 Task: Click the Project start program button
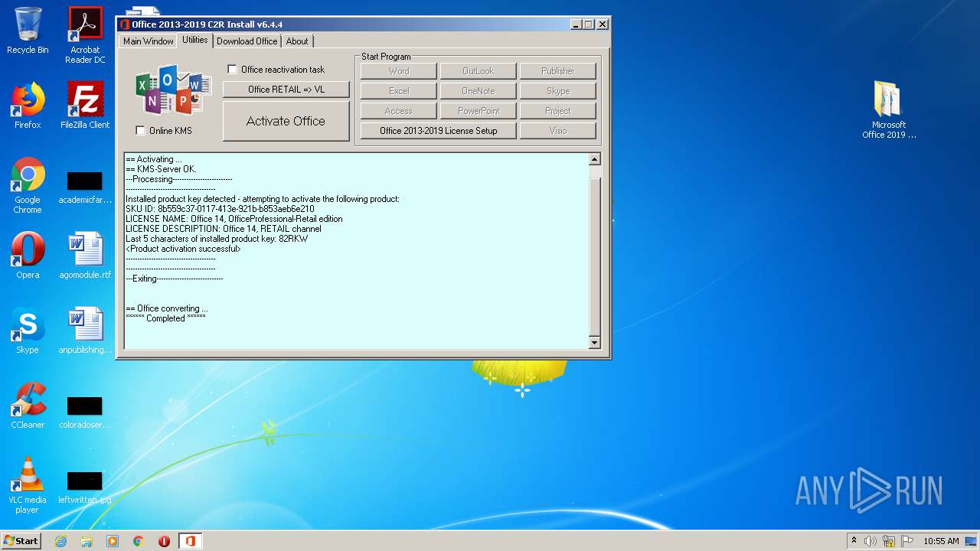tap(558, 111)
